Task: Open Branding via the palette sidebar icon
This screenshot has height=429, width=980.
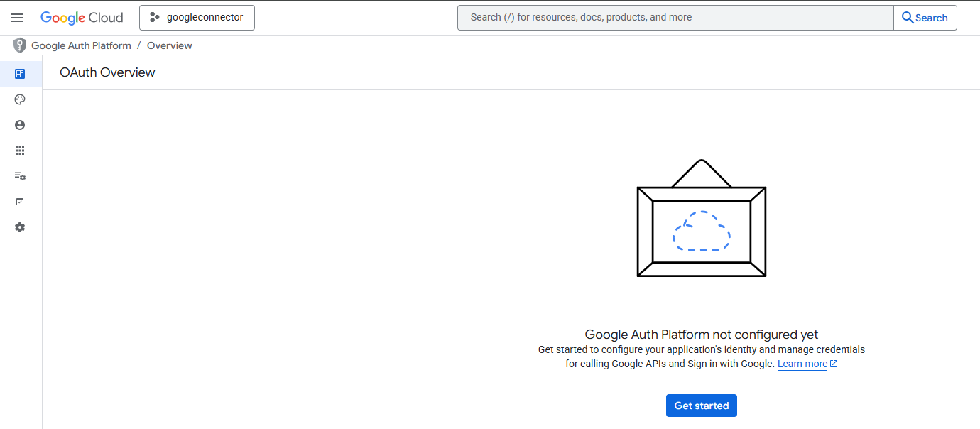Action: (x=20, y=99)
